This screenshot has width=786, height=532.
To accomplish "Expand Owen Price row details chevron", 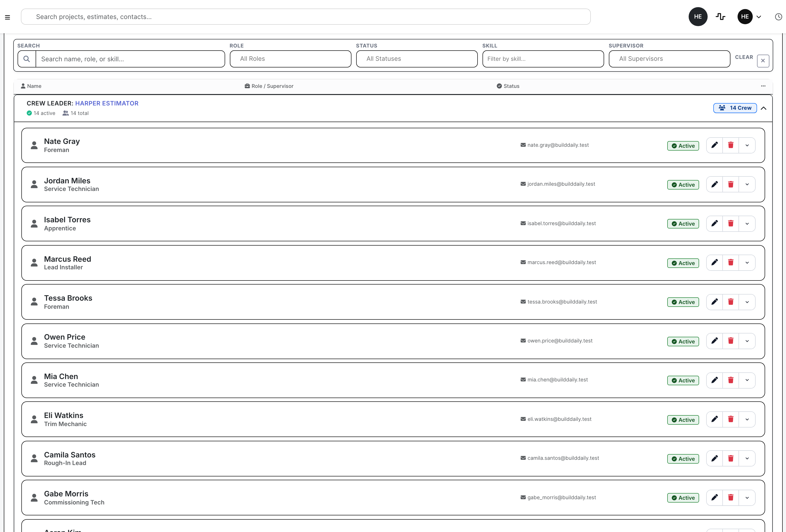I will (x=747, y=341).
